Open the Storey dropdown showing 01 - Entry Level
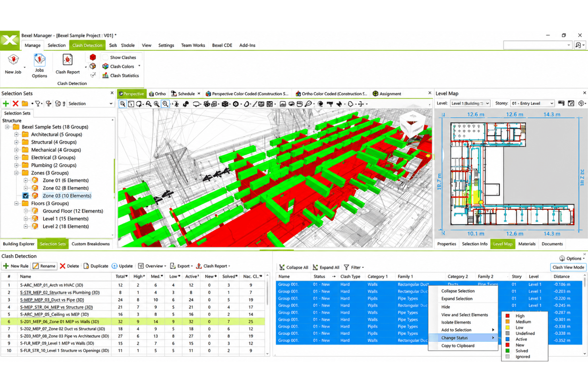The width and height of the screenshot is (588, 392). (532, 103)
